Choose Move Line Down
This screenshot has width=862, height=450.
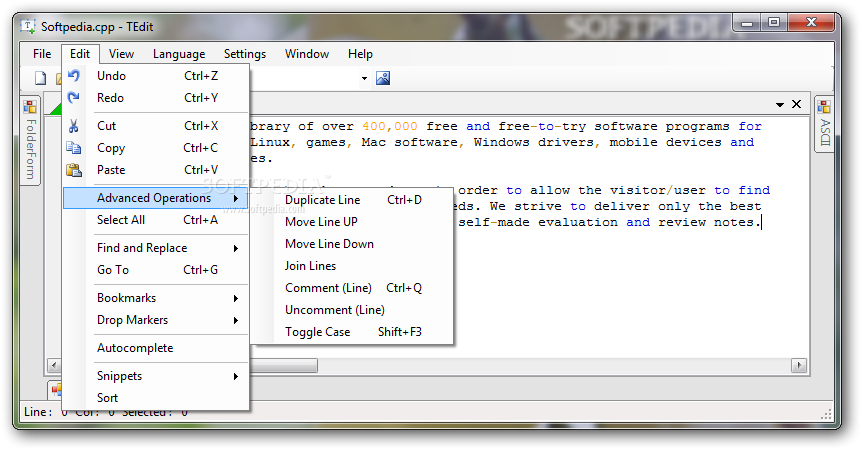pos(352,244)
